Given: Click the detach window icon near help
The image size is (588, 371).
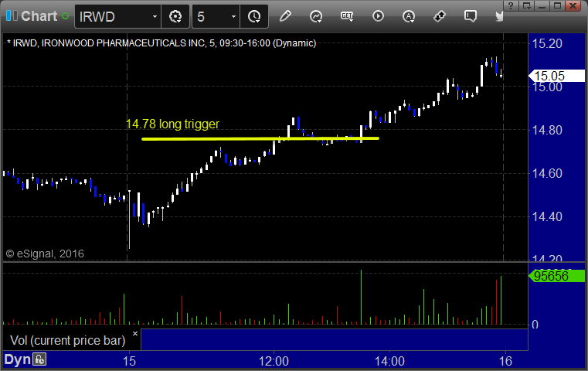Looking at the screenshot, I should click(527, 5).
